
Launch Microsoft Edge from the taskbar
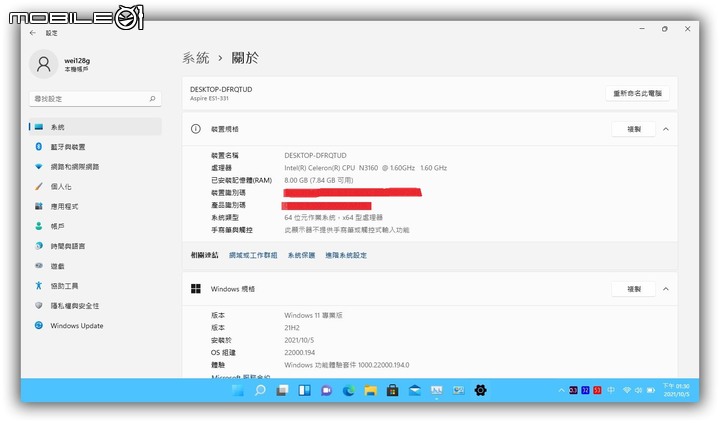pos(349,390)
